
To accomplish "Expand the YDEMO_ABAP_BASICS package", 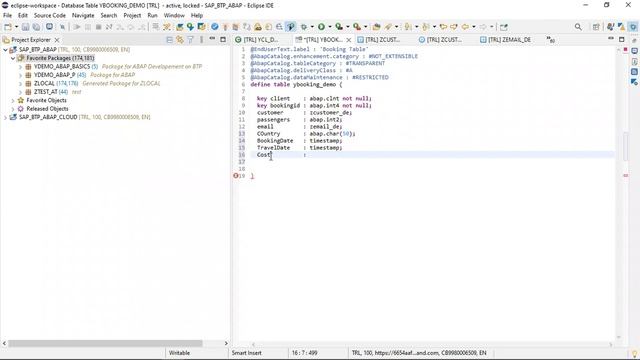I will click(20, 67).
